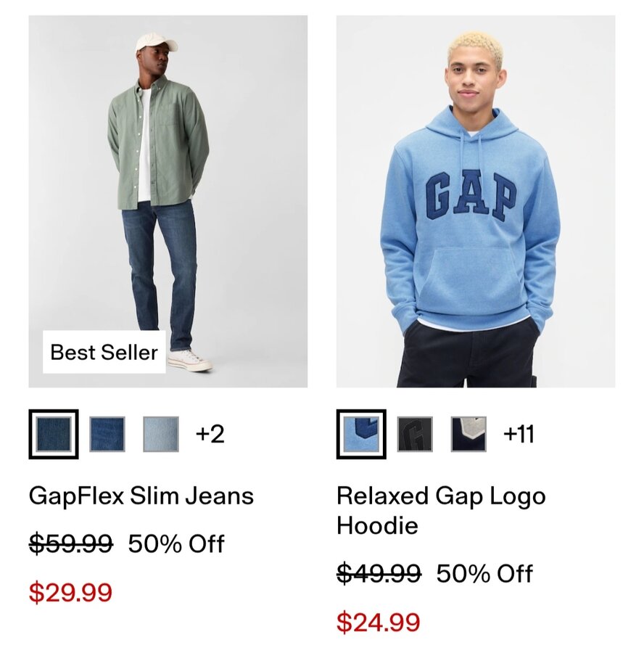This screenshot has height=653, width=644.
Task: Click the Best Seller badge
Action: pyautogui.click(x=104, y=352)
